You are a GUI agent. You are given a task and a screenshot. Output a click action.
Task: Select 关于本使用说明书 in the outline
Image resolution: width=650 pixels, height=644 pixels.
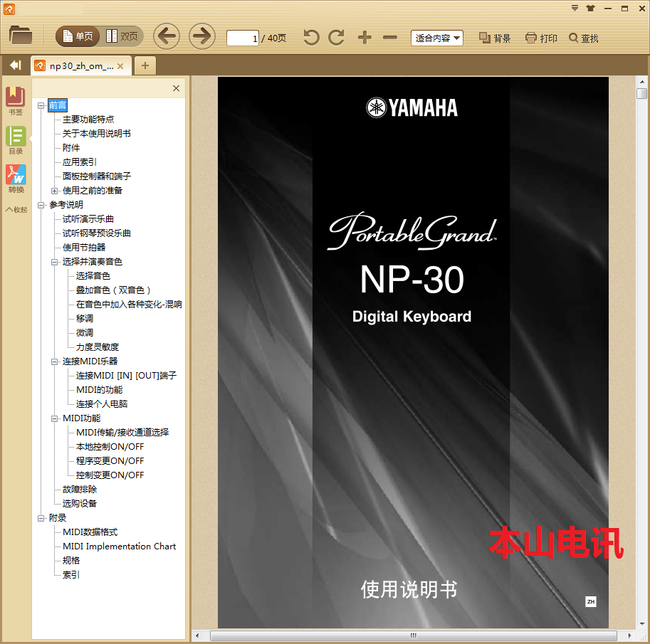tap(97, 134)
